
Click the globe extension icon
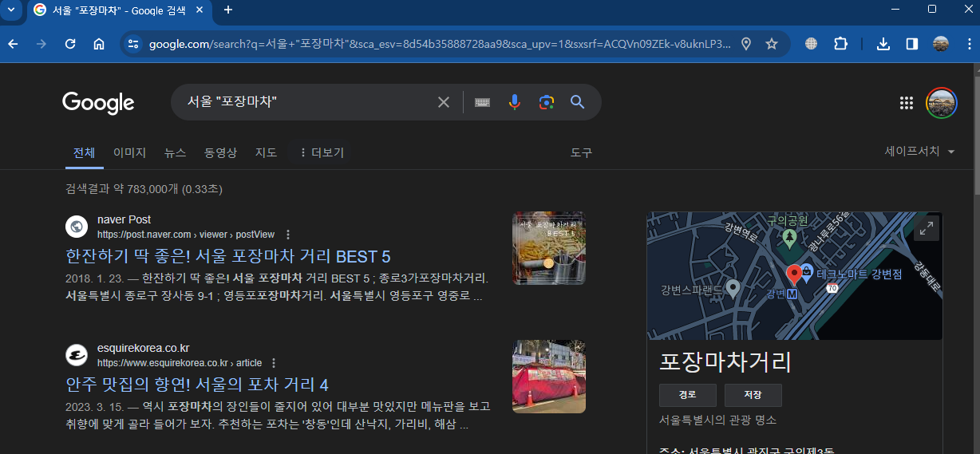[812, 44]
